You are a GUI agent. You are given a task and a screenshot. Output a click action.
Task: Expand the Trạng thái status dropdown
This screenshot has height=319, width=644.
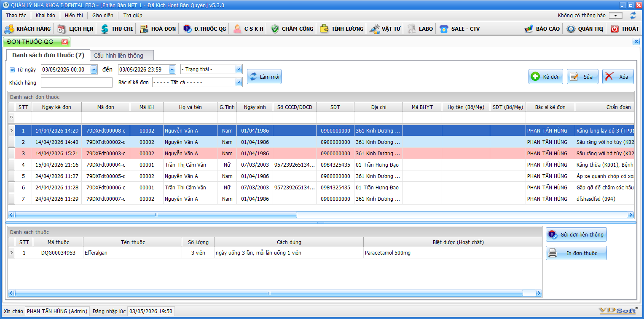239,69
